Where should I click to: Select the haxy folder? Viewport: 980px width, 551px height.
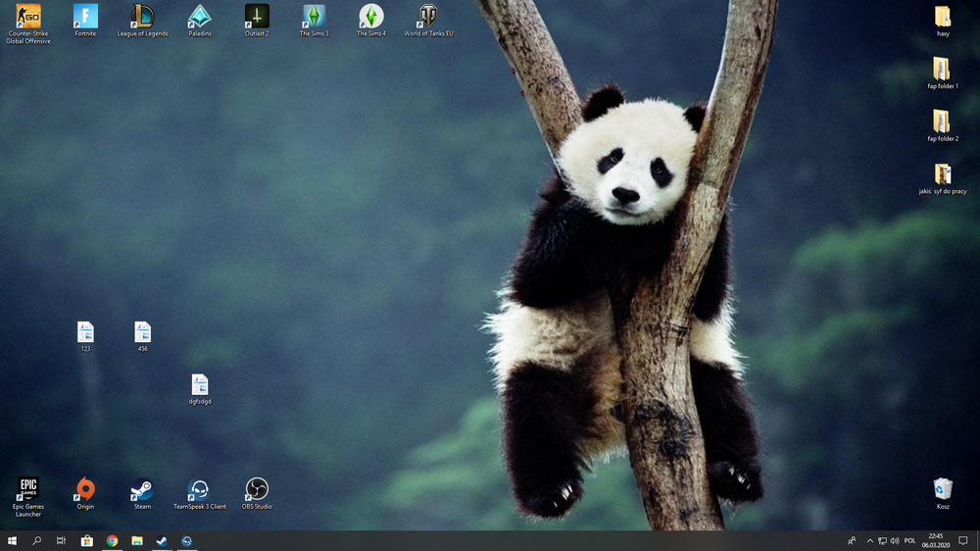[943, 22]
